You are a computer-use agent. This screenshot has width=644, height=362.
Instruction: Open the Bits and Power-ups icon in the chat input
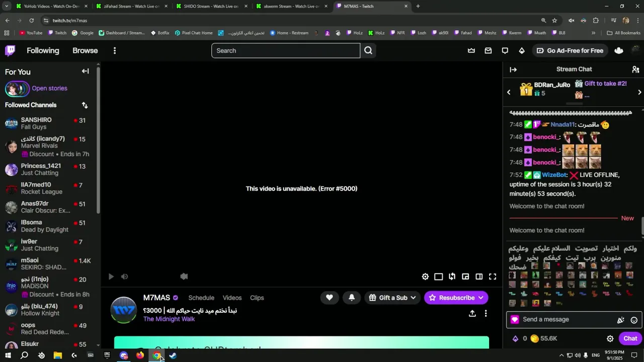click(x=621, y=320)
